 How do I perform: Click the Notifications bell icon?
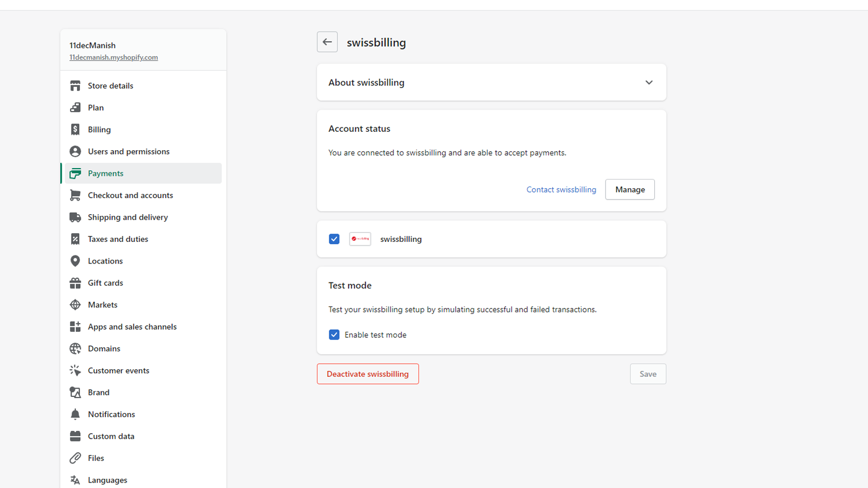point(75,414)
